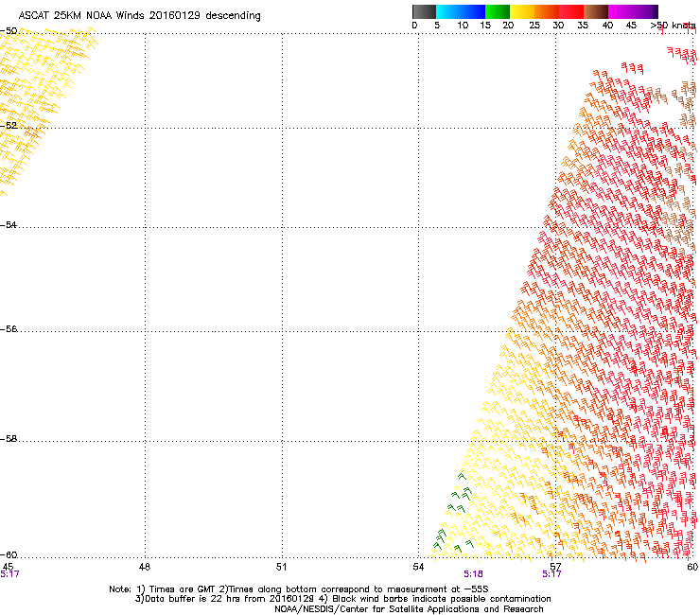
Task: Click the '-58' latitude label
Action: (9, 439)
